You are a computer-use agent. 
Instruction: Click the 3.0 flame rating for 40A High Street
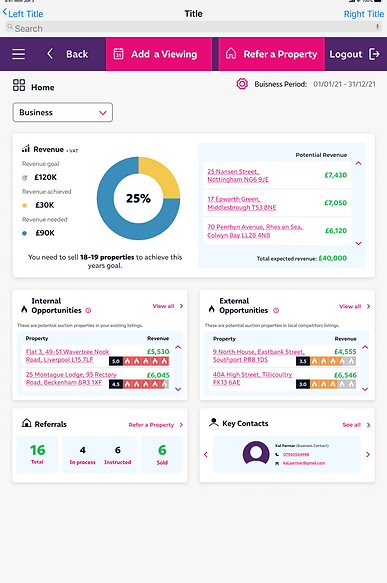tap(326, 384)
